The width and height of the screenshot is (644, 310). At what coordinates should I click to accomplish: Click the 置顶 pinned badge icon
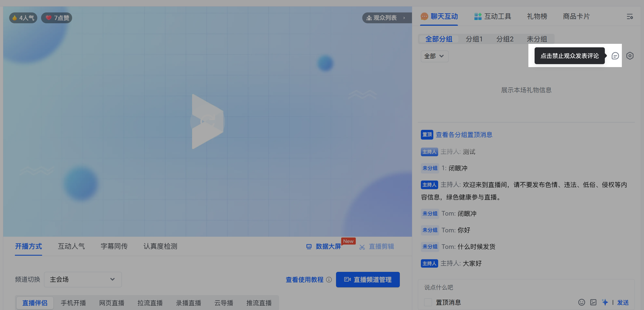coord(427,135)
